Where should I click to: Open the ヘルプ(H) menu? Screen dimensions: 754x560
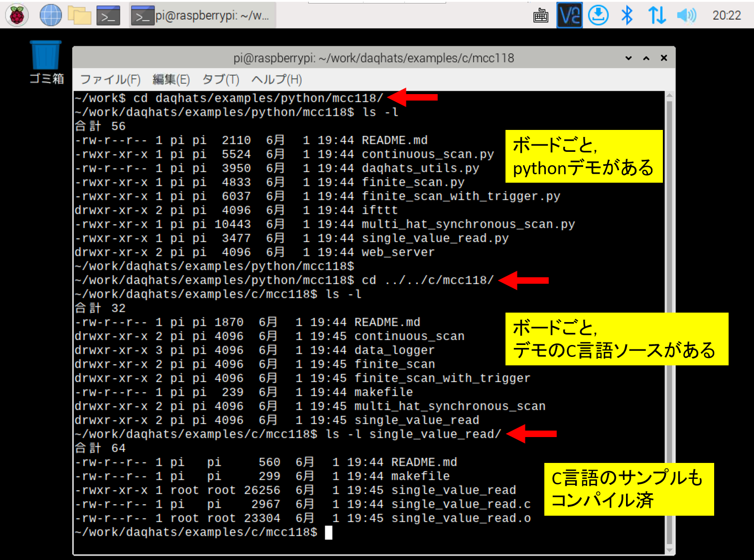[276, 80]
